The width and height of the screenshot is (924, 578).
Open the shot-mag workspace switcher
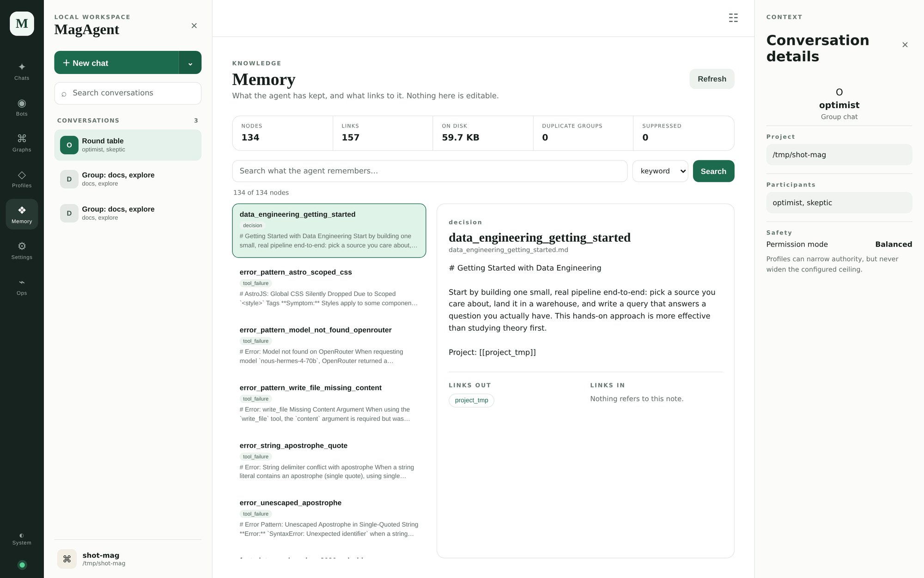[x=128, y=559]
